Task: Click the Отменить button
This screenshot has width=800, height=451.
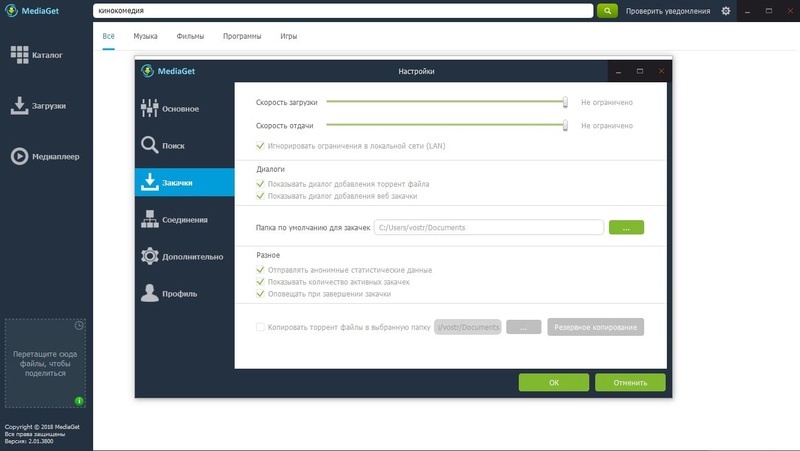Action: coord(629,382)
